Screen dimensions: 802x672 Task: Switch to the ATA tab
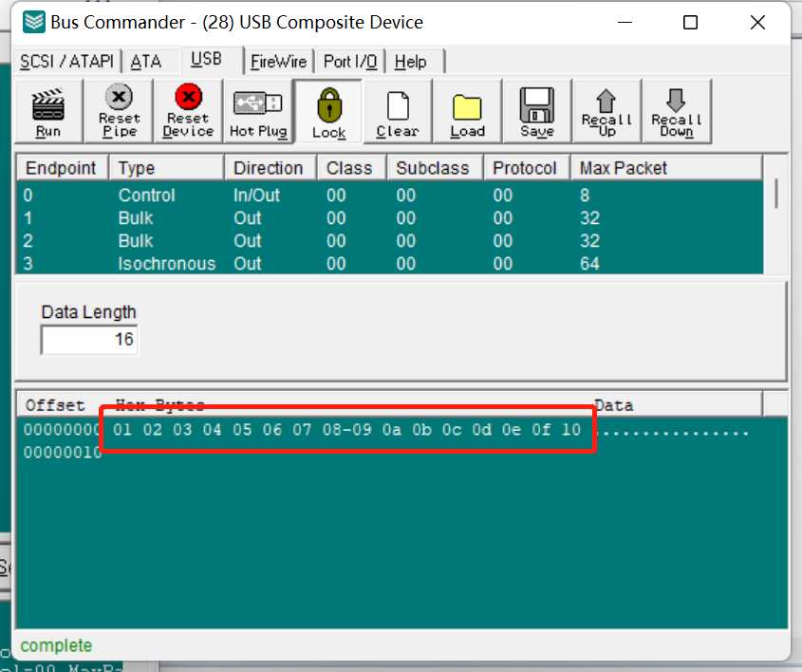point(146,62)
